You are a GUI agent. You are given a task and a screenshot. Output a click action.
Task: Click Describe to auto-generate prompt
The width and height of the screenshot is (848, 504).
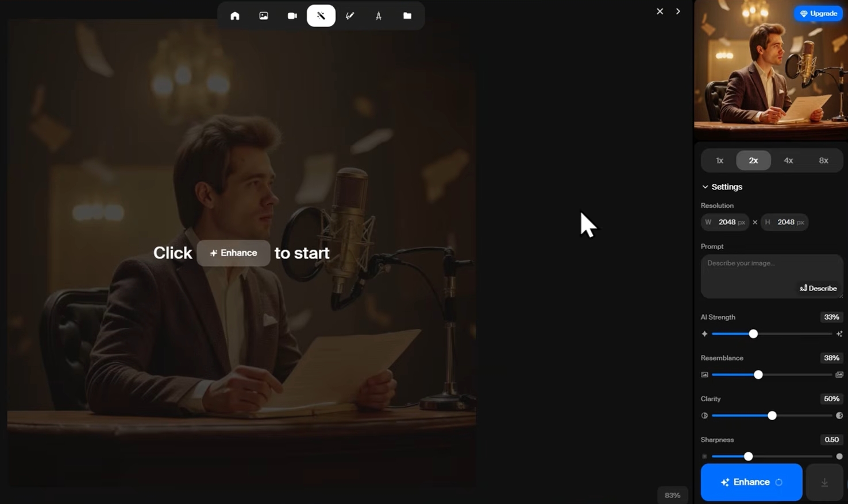tap(819, 288)
